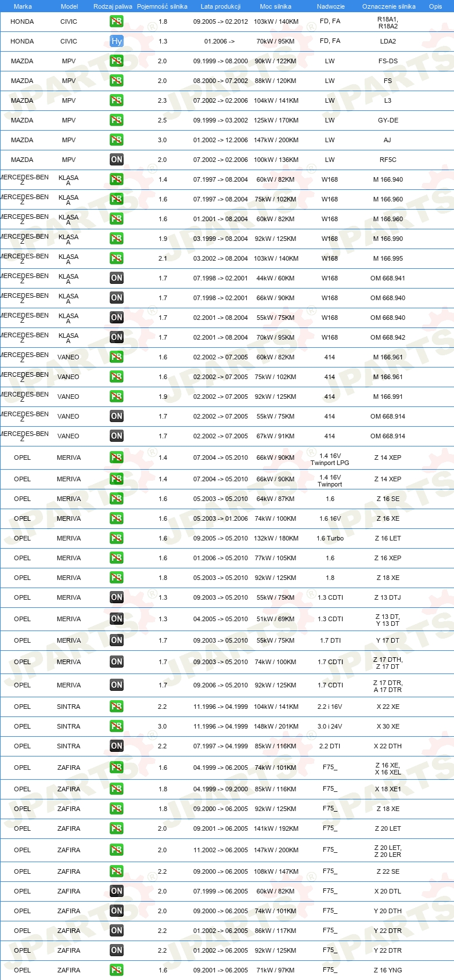
Task: Click the '71kW / 97KM' power cell
Action: 276,970
